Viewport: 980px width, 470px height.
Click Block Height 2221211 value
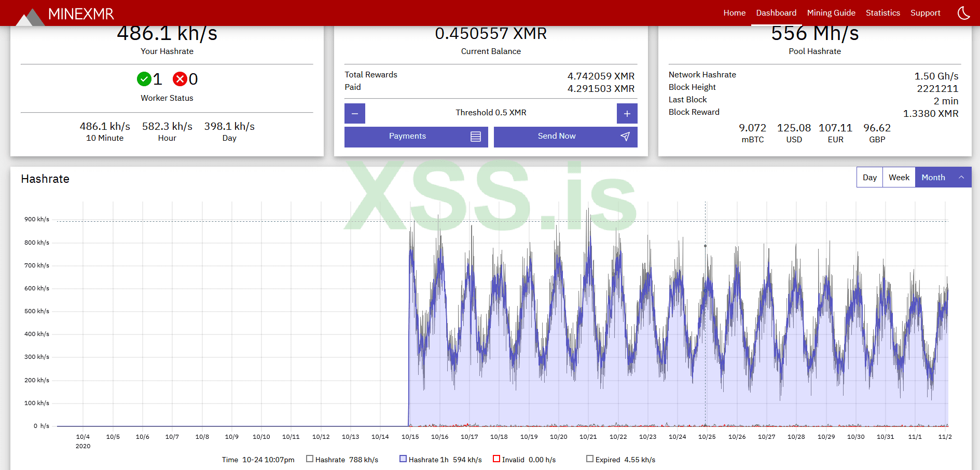(x=937, y=89)
